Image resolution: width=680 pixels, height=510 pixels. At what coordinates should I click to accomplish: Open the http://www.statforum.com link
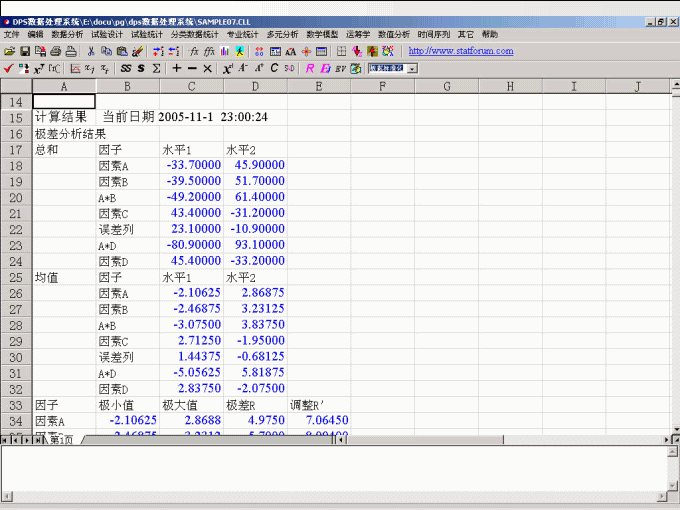pos(461,51)
